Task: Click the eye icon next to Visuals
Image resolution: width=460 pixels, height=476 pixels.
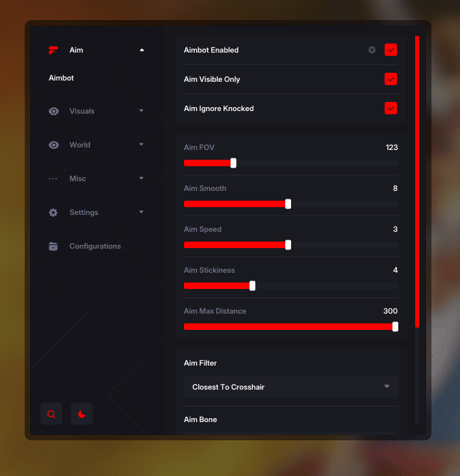Action: 54,111
